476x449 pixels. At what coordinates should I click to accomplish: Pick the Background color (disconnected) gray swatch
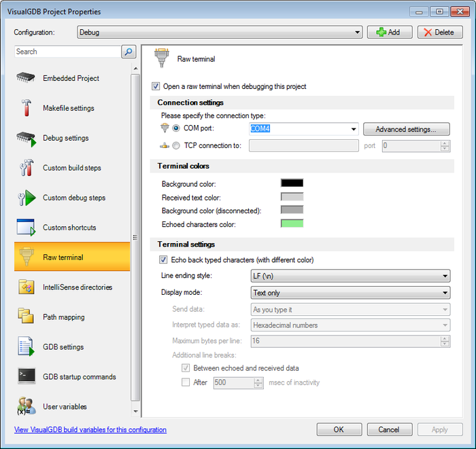(292, 210)
